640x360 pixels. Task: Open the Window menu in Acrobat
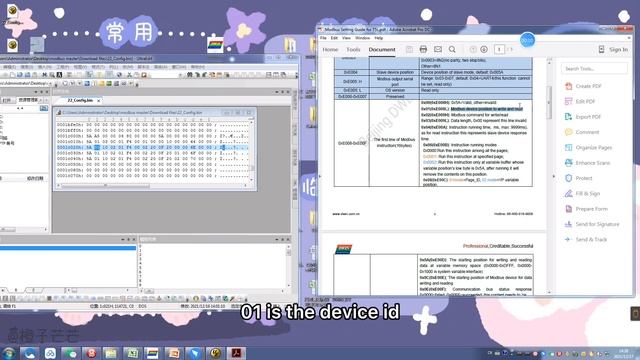(362, 38)
